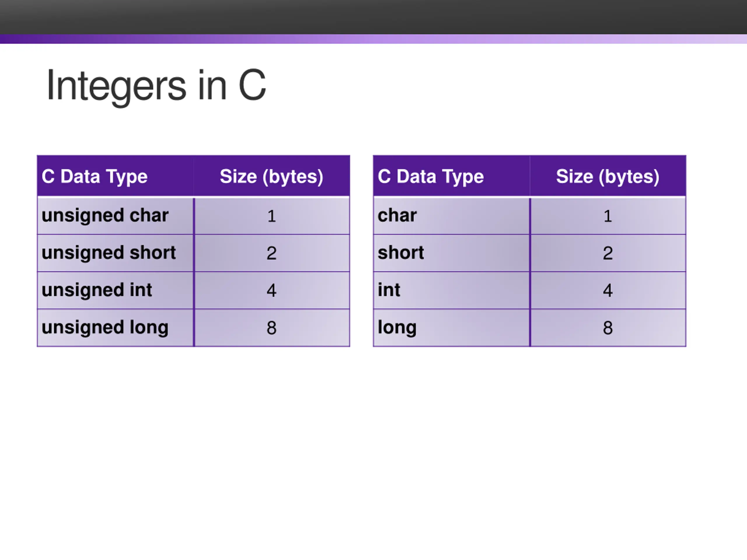Select the 'char' cell in right table
The height and width of the screenshot is (560, 747).
point(451,216)
